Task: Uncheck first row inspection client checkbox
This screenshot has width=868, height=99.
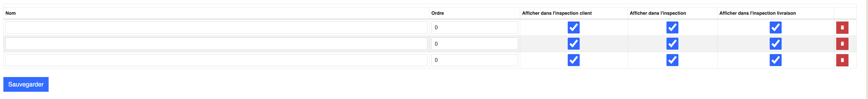Action: 574,27
